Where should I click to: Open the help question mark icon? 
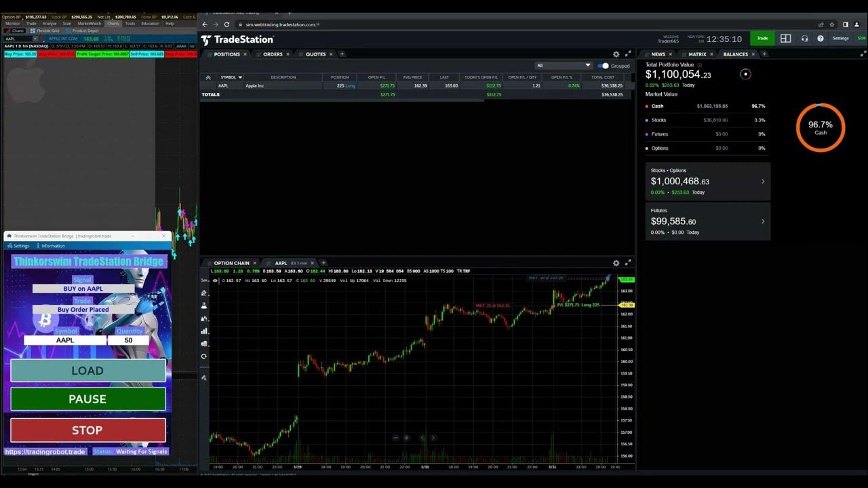tap(821, 39)
